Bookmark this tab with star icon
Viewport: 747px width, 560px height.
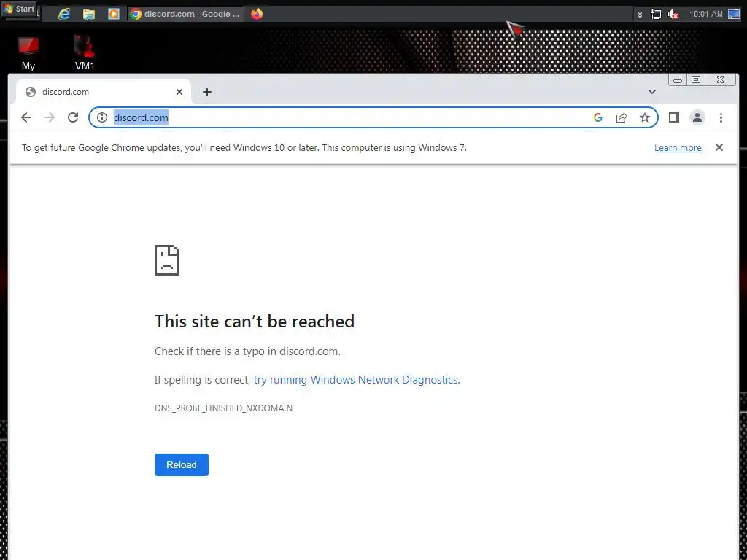[x=645, y=117]
